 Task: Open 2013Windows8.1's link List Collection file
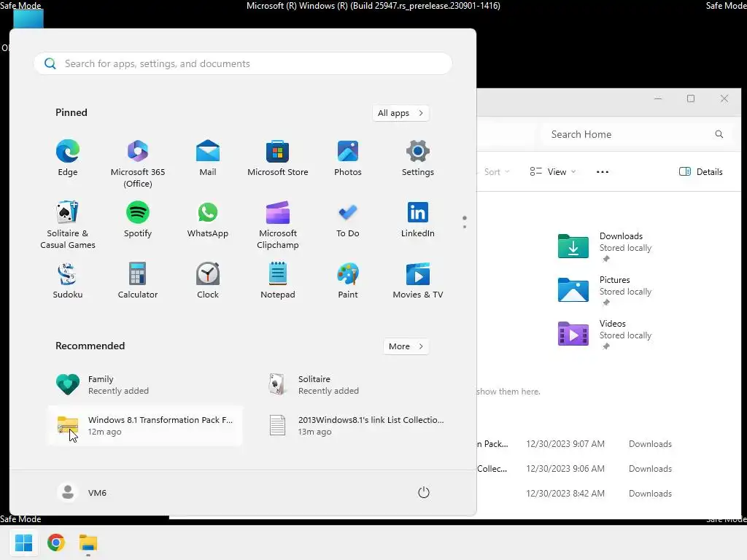tap(355, 426)
